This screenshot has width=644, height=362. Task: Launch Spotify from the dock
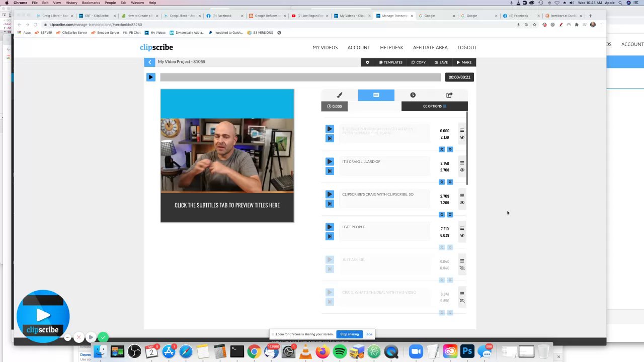[340, 351]
